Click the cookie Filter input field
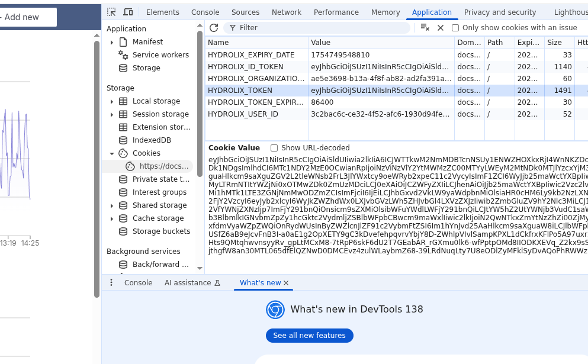 tap(320, 28)
